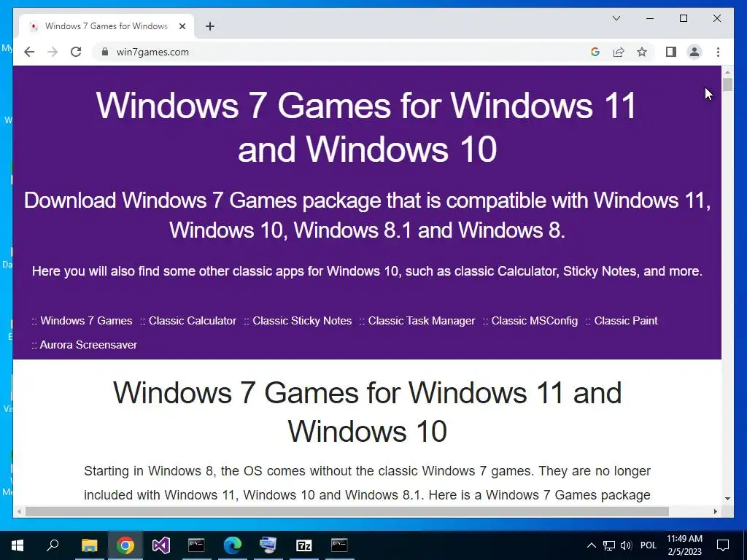Open the first command prompt taskbar icon
The height and width of the screenshot is (560, 747).
(196, 545)
